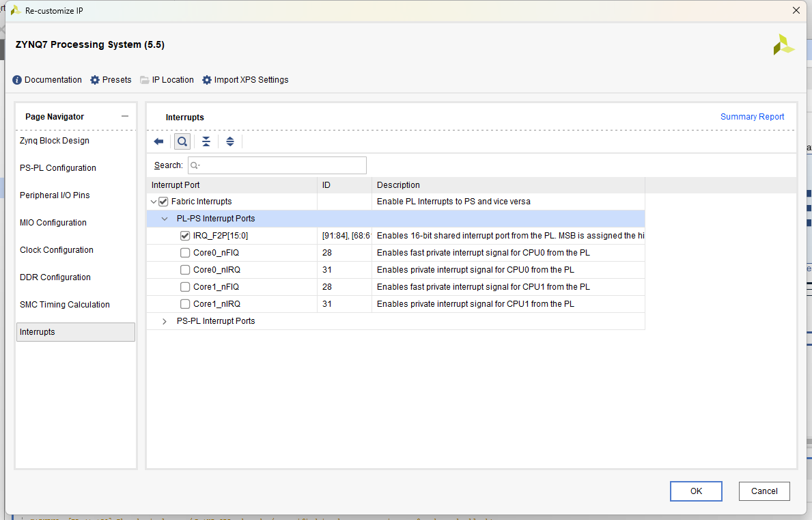The image size is (812, 520).
Task: Click the Description column header
Action: [x=509, y=185]
